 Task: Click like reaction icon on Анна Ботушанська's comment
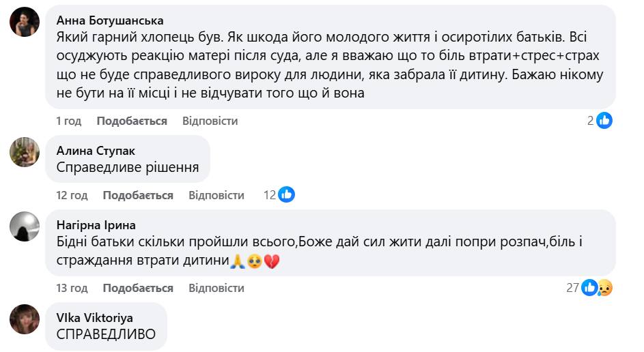click(604, 121)
